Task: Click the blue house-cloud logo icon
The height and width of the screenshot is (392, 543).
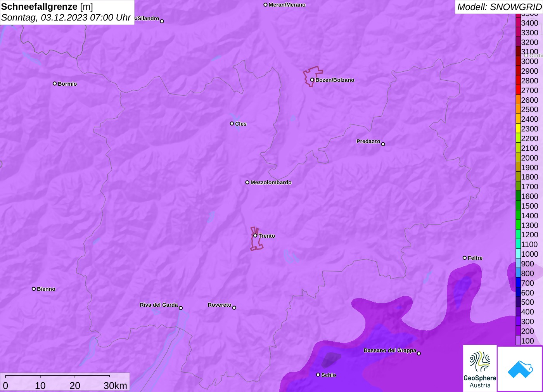Action: 520,369
